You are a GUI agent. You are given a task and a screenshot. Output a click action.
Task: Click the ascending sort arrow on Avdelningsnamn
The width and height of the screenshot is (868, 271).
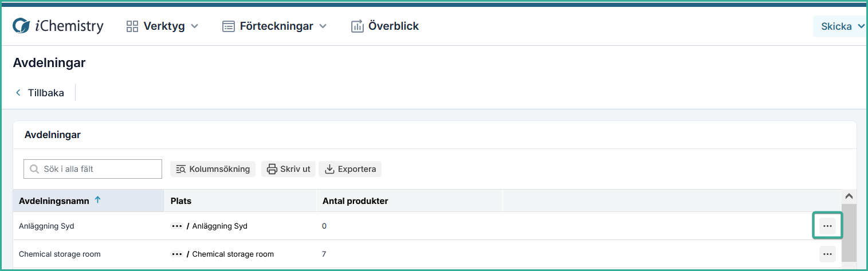point(97,200)
